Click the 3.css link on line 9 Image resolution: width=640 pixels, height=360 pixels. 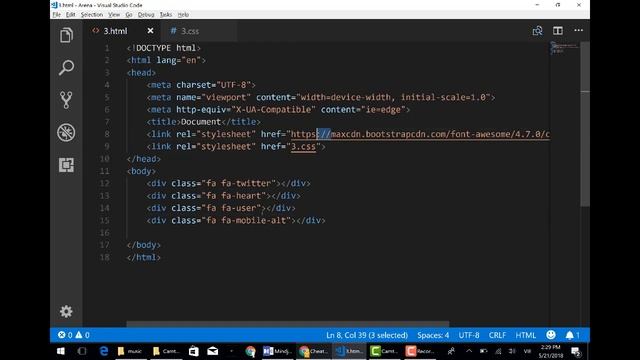coord(303,147)
